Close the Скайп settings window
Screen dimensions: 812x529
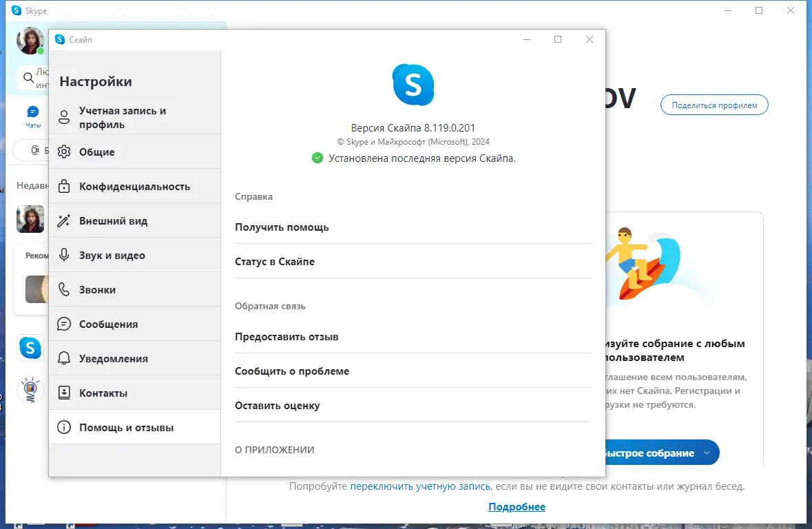tap(590, 39)
